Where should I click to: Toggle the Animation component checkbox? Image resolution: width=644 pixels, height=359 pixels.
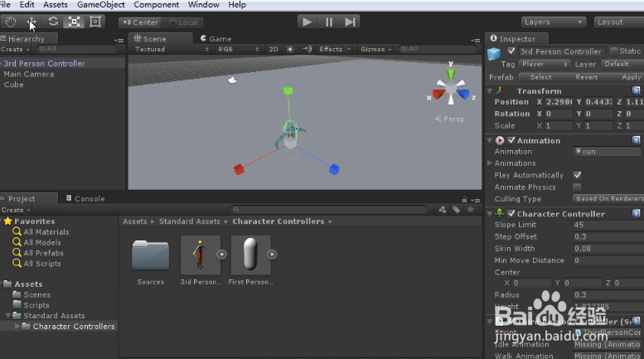(511, 140)
